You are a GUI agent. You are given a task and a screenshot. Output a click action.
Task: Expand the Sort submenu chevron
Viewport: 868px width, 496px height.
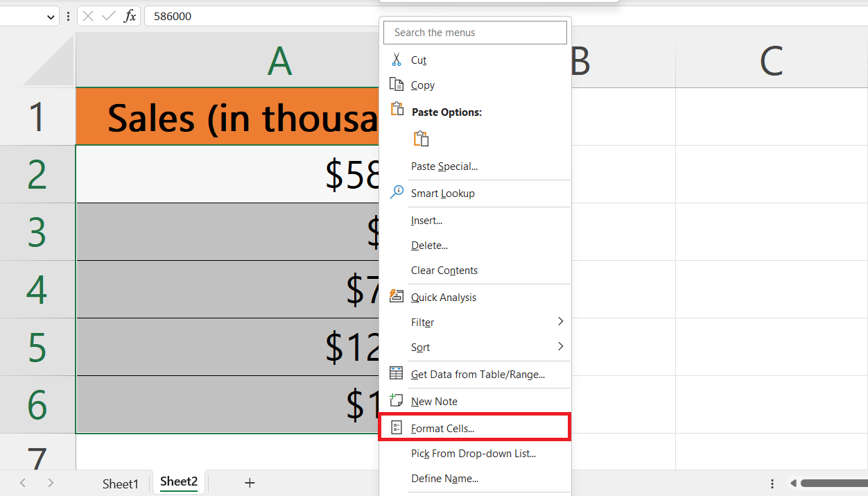560,347
